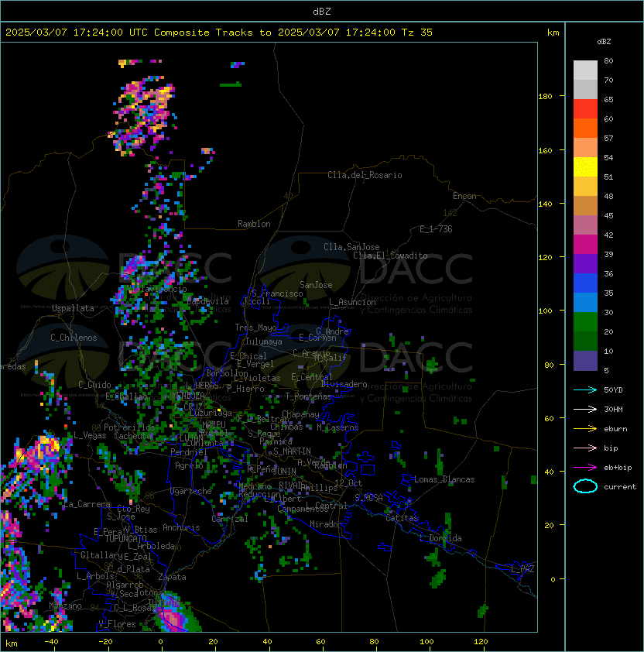The height and width of the screenshot is (652, 644).
Task: Click the La_Carrera label
Action: [x=87, y=504]
